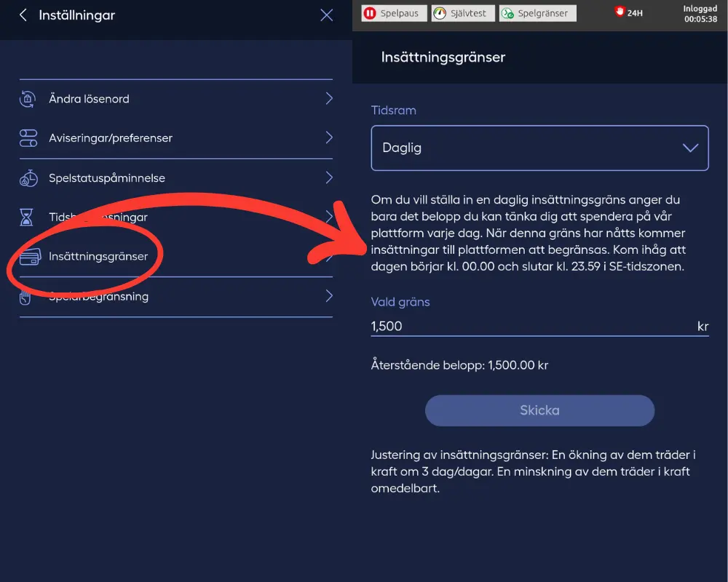Open the Tidsram dropdown showing Daglig
This screenshot has width=728, height=582.
pos(540,148)
